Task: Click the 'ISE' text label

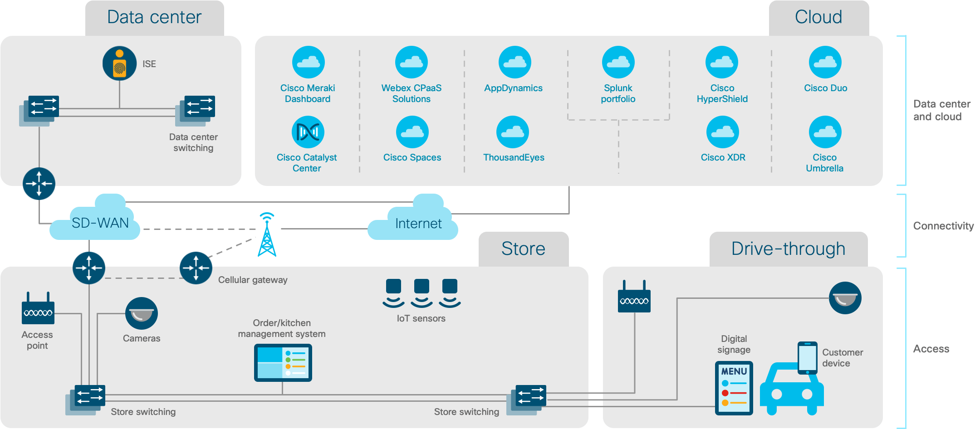Action: tap(149, 64)
